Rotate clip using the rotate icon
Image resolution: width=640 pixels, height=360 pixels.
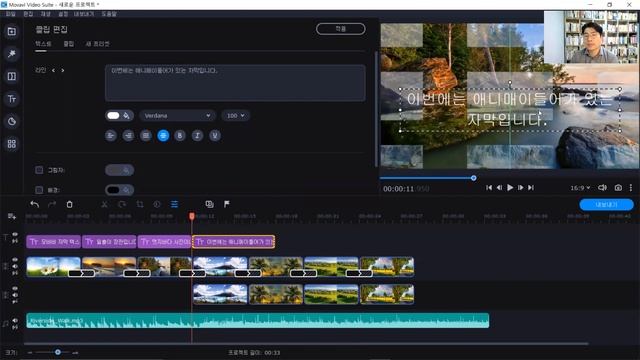point(122,204)
